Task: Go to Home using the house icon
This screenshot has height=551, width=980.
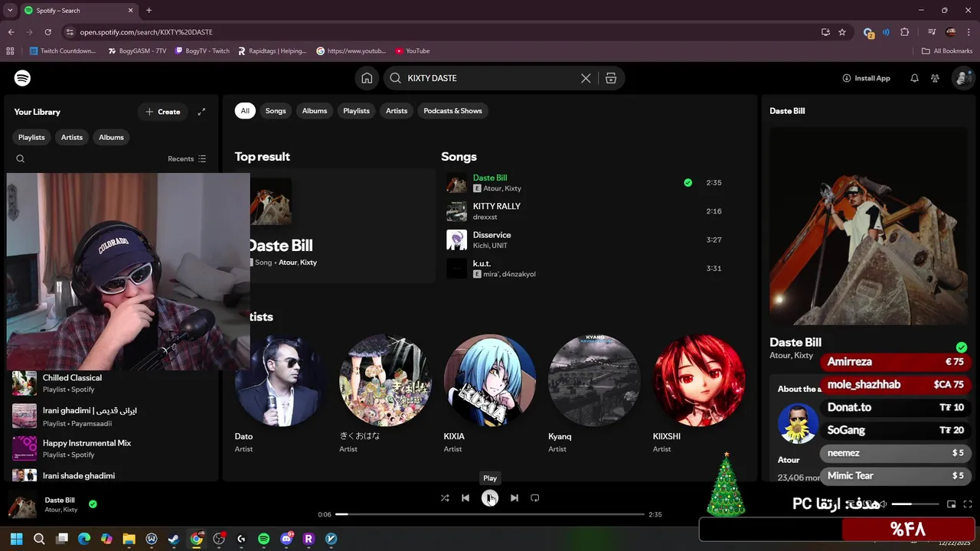Action: 367,78
